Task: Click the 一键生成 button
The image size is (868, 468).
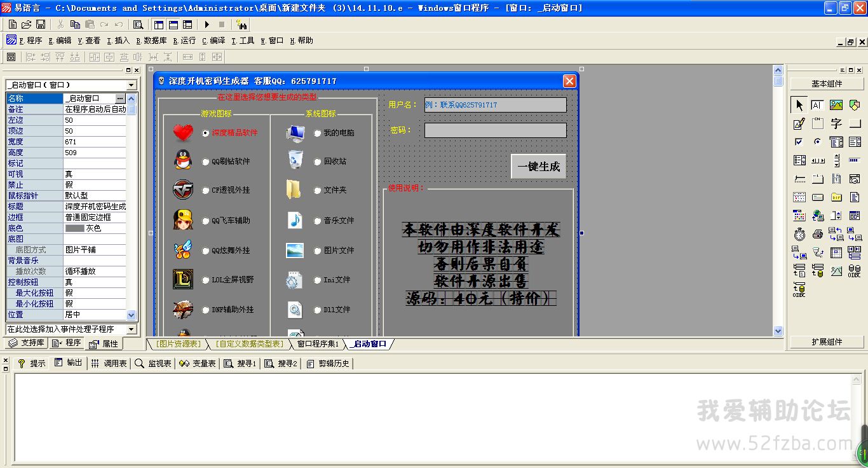Action: 538,167
